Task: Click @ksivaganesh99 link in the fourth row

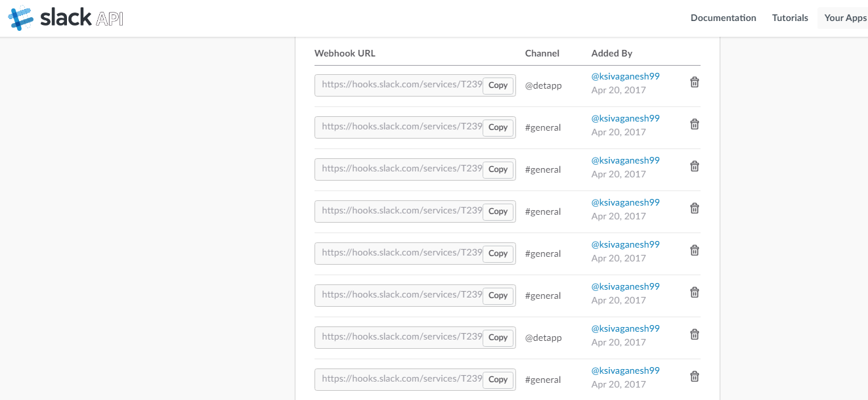Action: pos(625,202)
